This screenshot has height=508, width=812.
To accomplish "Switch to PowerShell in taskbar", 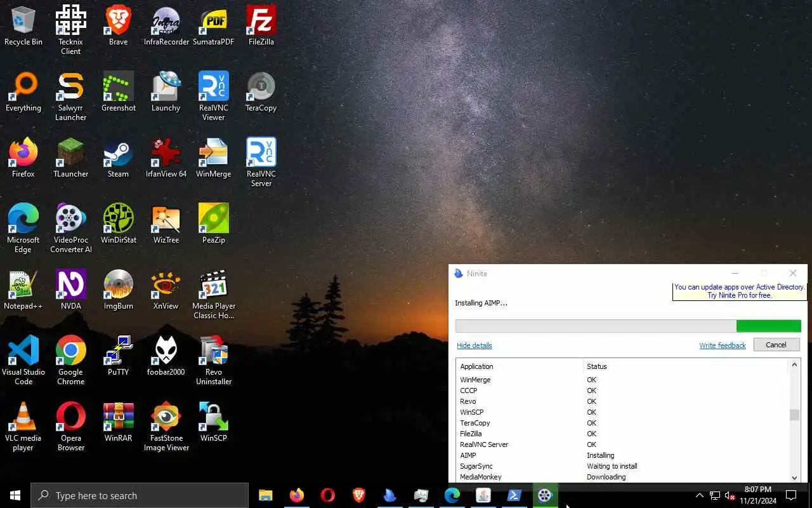I will click(514, 495).
